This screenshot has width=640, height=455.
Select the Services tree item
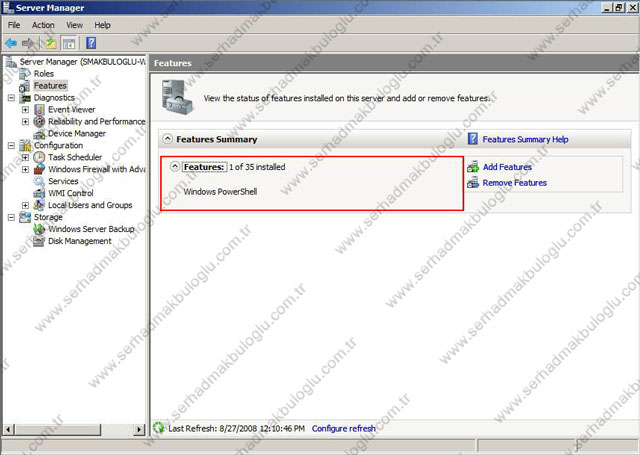click(63, 181)
